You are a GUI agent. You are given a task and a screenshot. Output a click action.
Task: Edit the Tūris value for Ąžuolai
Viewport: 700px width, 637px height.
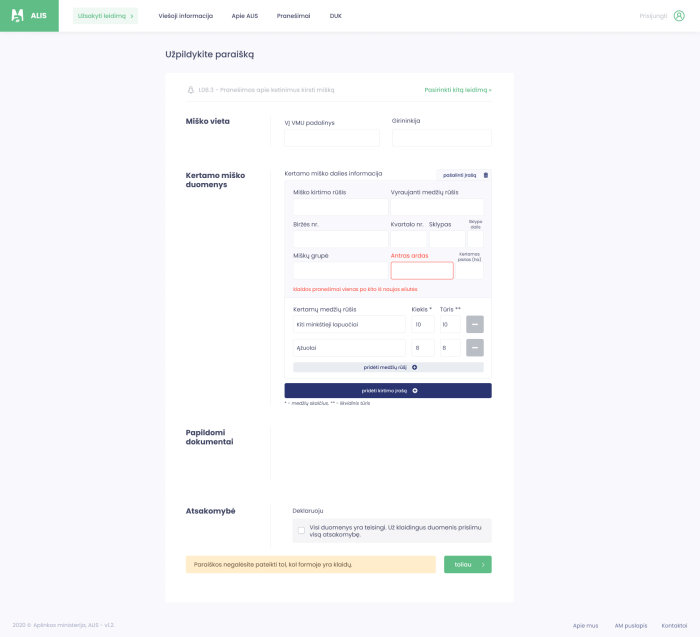click(x=450, y=348)
